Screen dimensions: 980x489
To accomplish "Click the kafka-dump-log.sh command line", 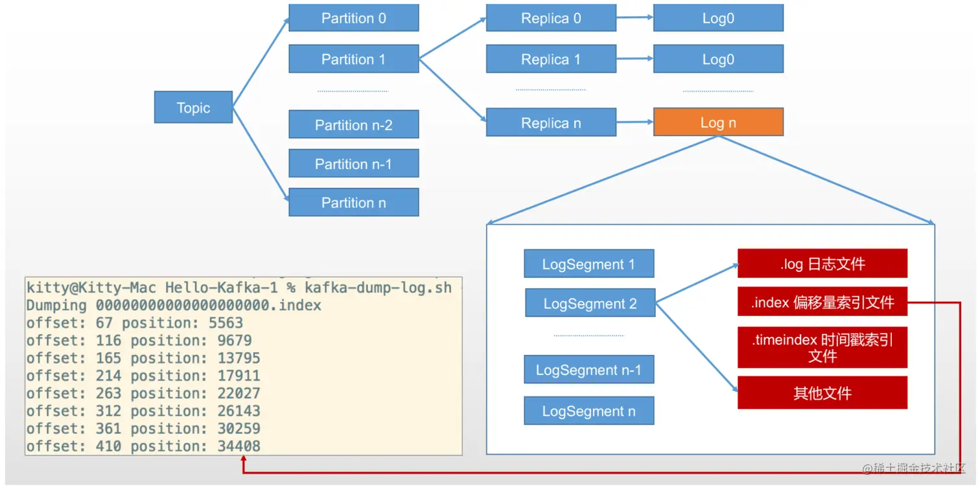I will click(x=239, y=288).
